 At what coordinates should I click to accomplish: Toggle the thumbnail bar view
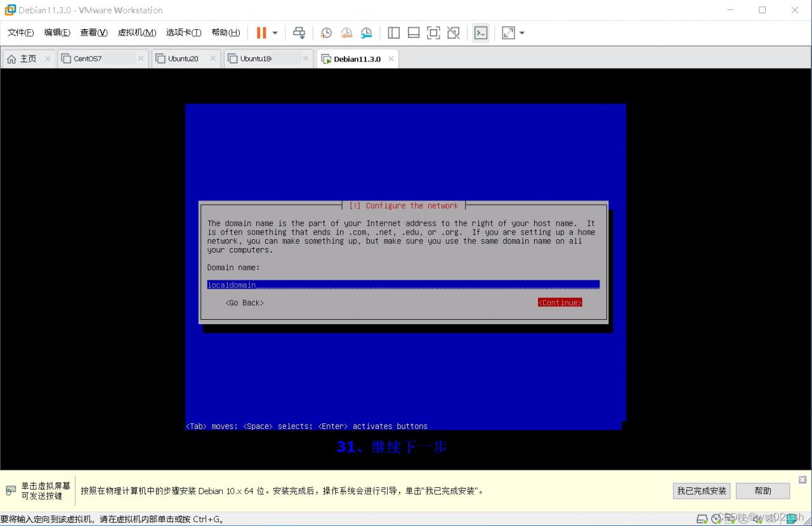[x=414, y=33]
